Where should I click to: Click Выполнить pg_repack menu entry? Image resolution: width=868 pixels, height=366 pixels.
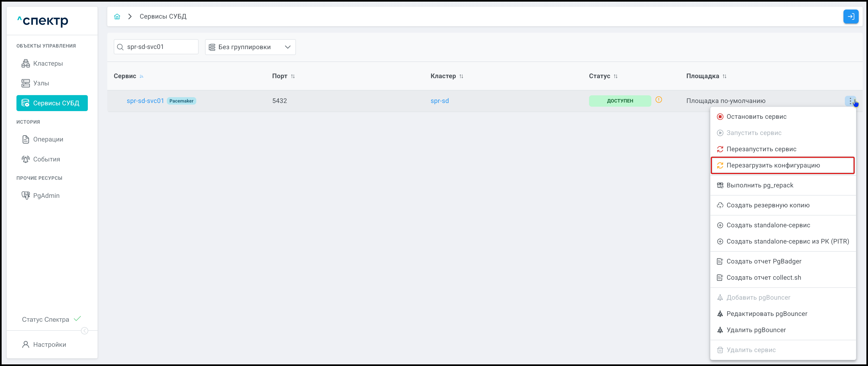click(760, 185)
